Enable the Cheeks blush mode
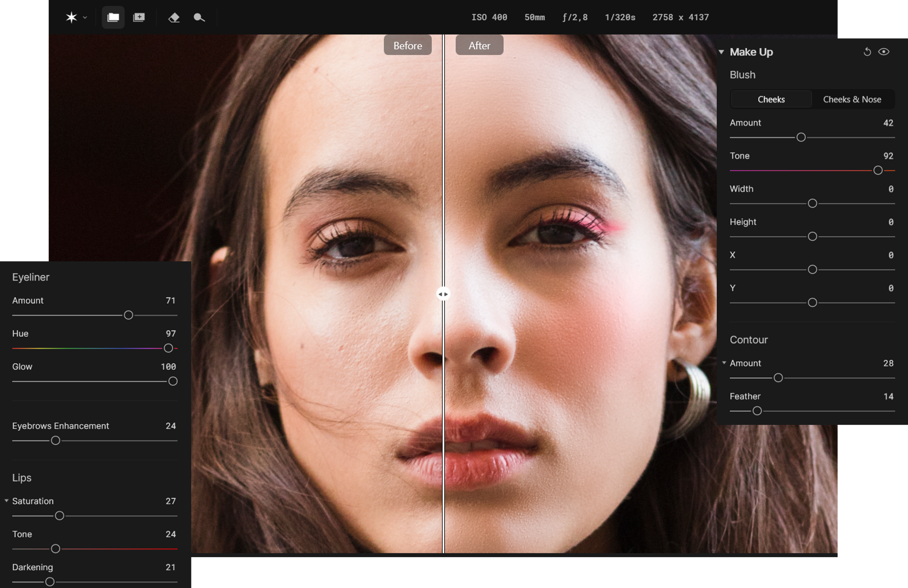This screenshot has height=588, width=908. click(771, 99)
